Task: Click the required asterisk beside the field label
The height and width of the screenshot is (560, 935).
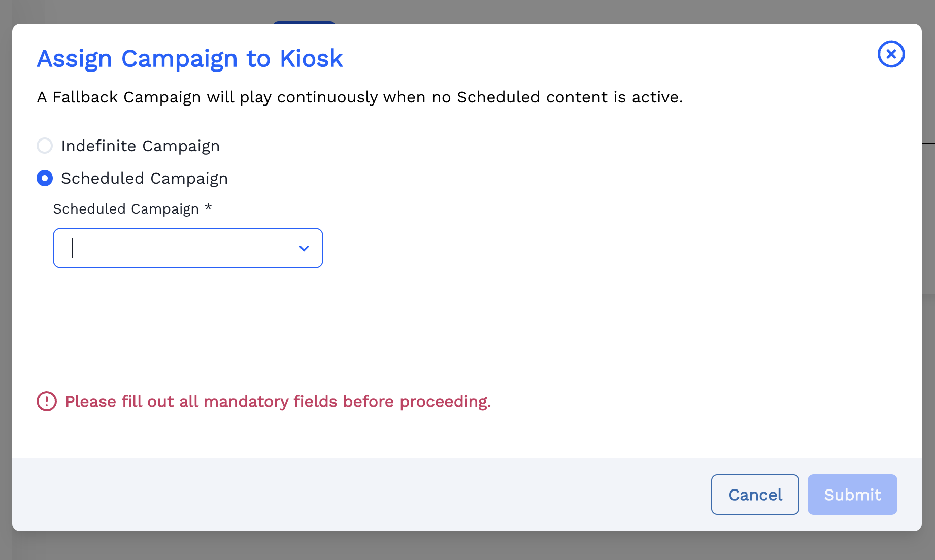Action: click(208, 208)
